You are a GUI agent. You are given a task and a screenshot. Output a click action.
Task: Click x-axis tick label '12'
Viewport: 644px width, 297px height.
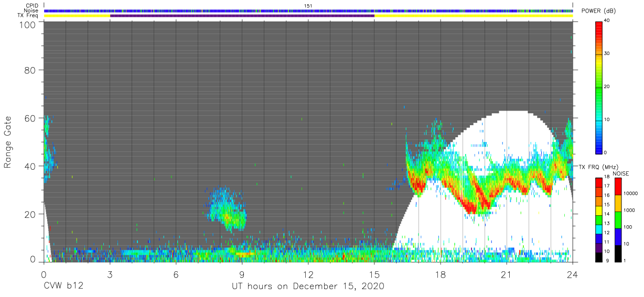click(x=308, y=274)
